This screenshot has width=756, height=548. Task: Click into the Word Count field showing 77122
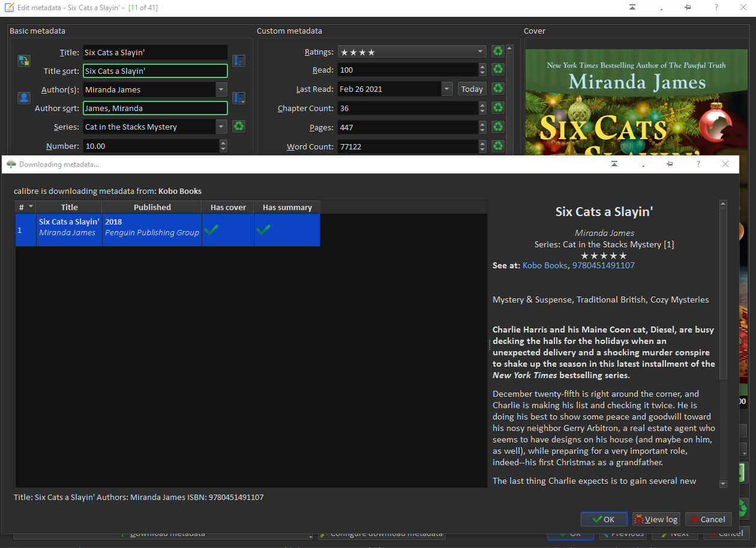407,146
